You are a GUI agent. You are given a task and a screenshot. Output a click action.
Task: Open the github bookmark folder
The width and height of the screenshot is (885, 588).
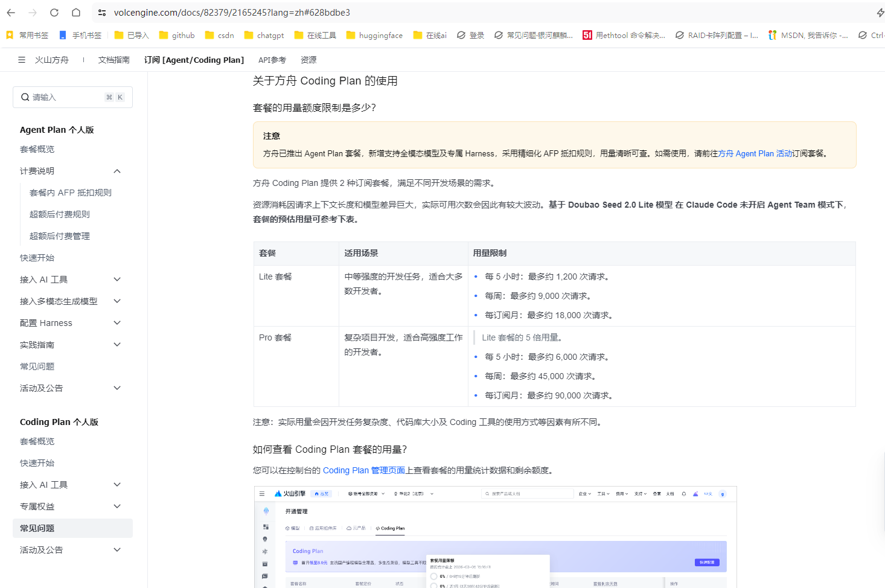click(x=177, y=35)
